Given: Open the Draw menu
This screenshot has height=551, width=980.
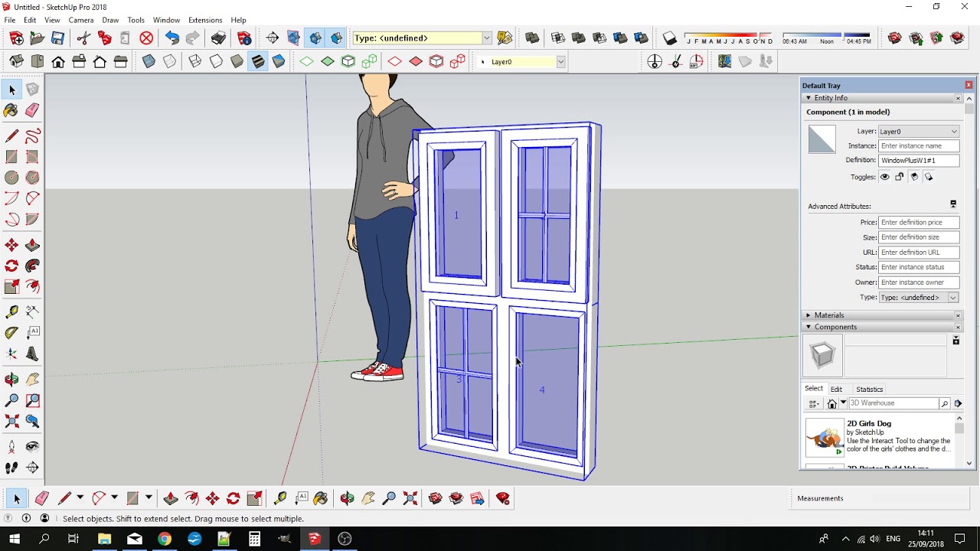Looking at the screenshot, I should (x=110, y=20).
